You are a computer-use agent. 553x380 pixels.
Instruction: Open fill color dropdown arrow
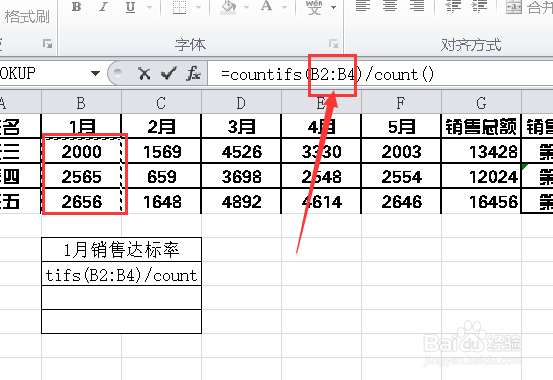click(247, 7)
